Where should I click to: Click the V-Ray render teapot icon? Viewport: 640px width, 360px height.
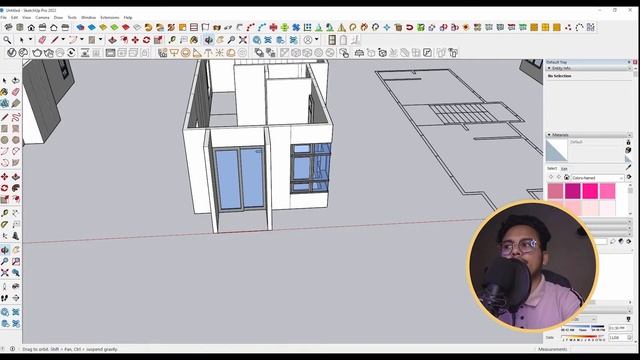click(x=37, y=53)
